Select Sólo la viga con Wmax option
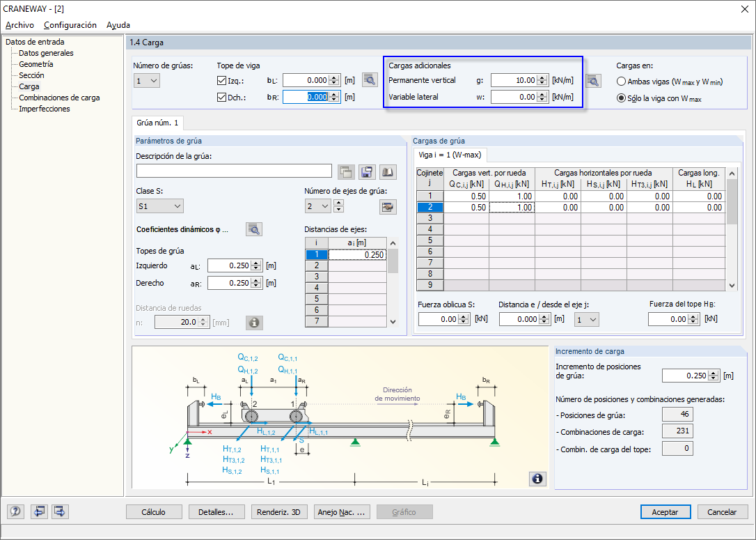Screen dimensions: 756x540 click(x=622, y=98)
